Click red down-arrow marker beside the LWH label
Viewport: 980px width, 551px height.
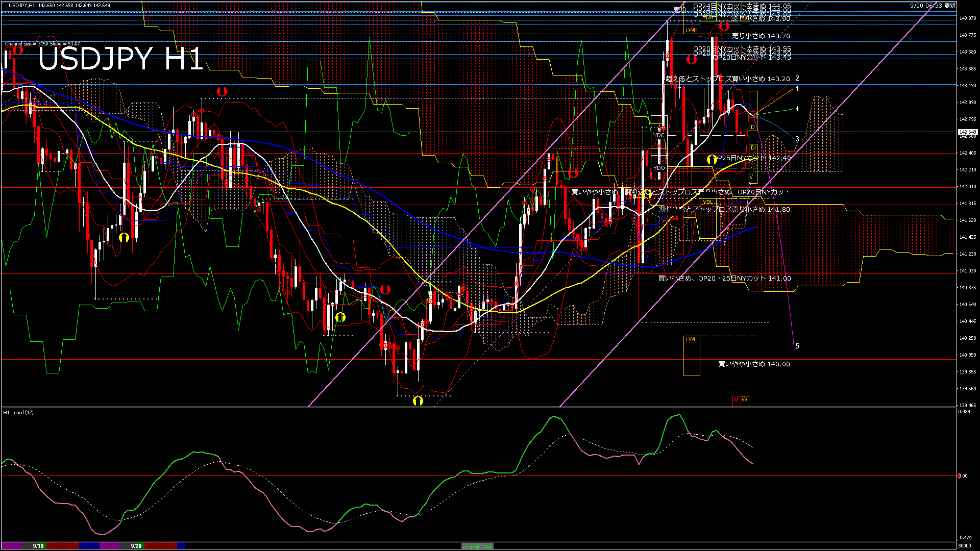(724, 26)
